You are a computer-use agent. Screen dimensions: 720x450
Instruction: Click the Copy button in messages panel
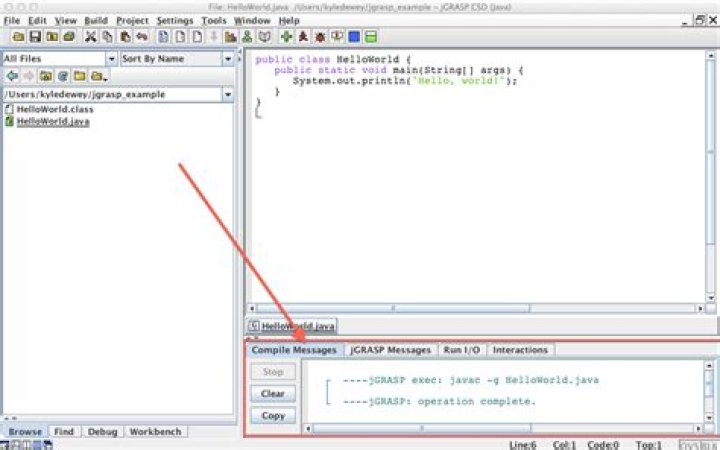pos(273,416)
